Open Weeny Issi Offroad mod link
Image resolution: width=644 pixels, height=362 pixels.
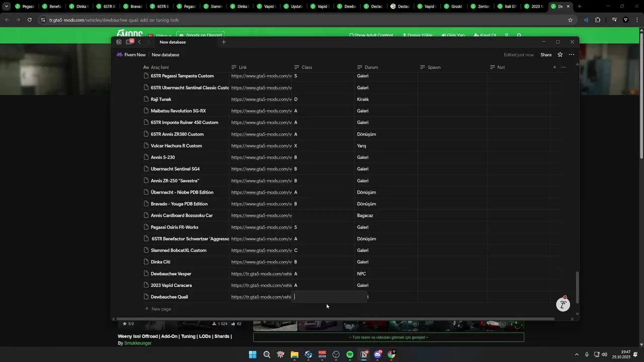tap(175, 336)
